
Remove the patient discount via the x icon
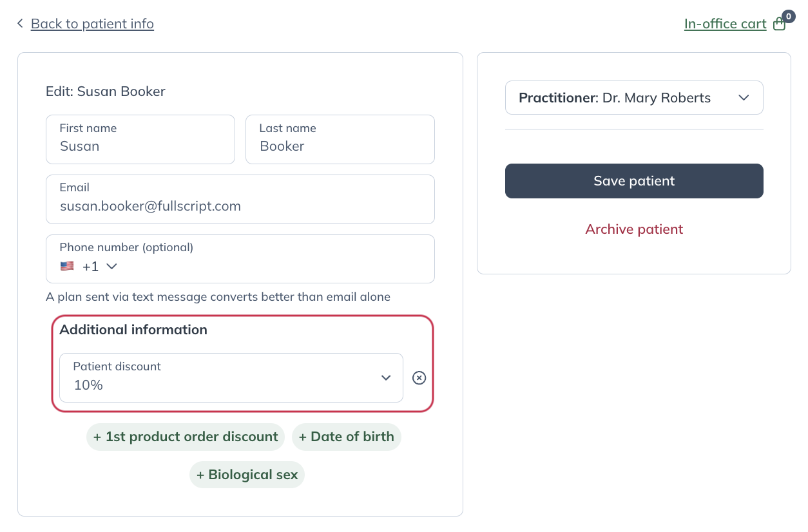pyautogui.click(x=419, y=378)
